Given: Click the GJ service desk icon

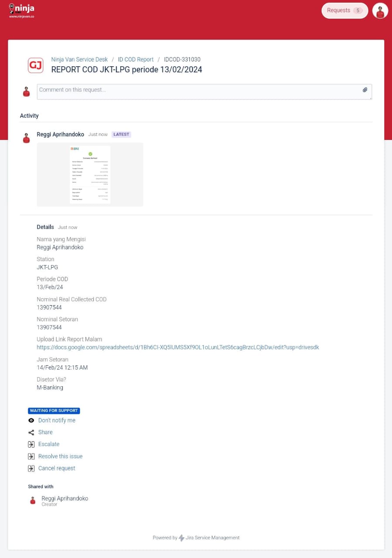Looking at the screenshot, I should click(35, 65).
